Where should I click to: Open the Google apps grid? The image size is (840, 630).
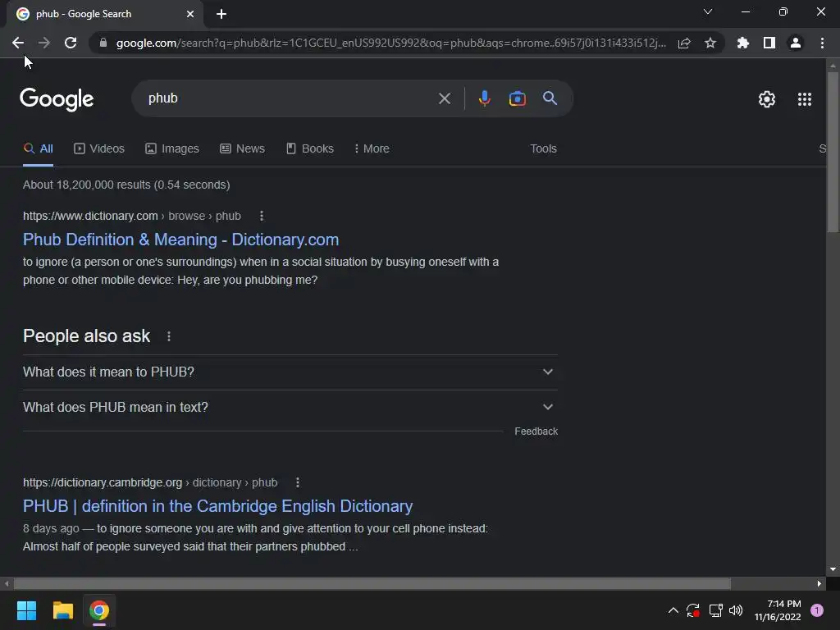pyautogui.click(x=805, y=99)
